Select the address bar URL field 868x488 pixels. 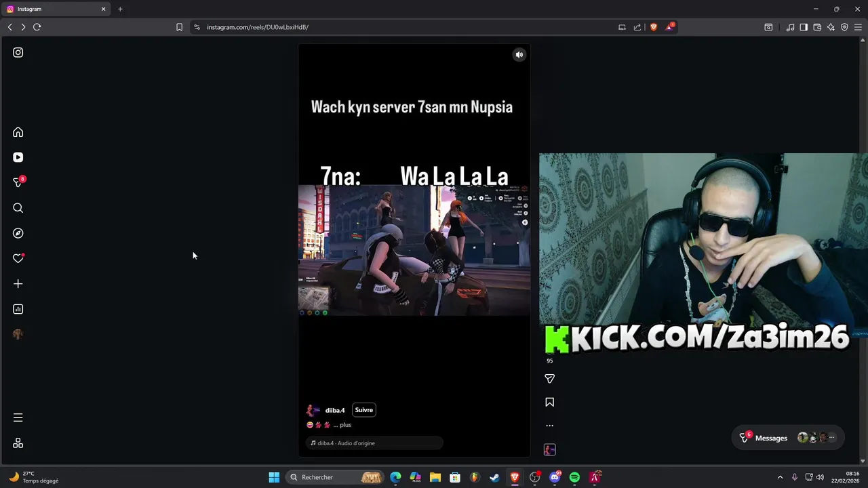(x=407, y=27)
